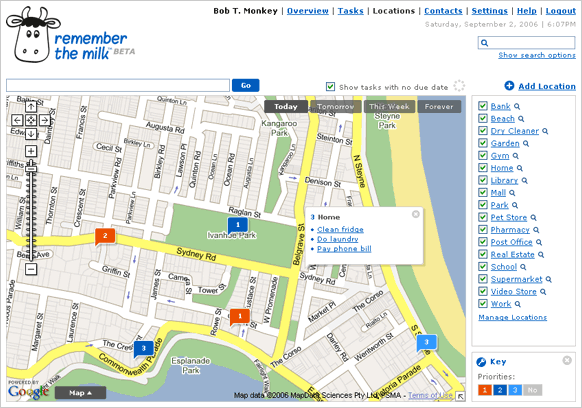Click the map overview toggle arrow in corner
Viewport: 582px width, 408px height.
point(460,396)
